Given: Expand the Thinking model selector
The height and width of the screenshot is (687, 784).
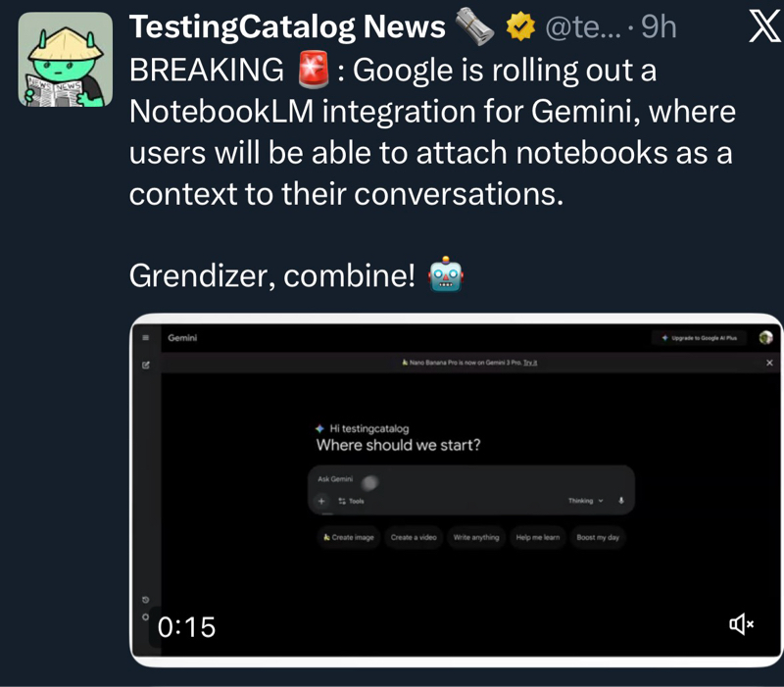Looking at the screenshot, I should tap(585, 501).
